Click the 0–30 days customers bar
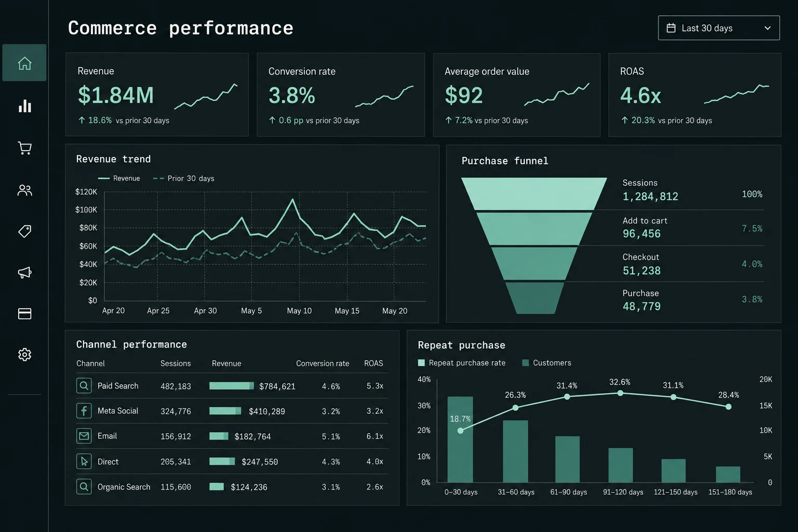 click(460, 440)
